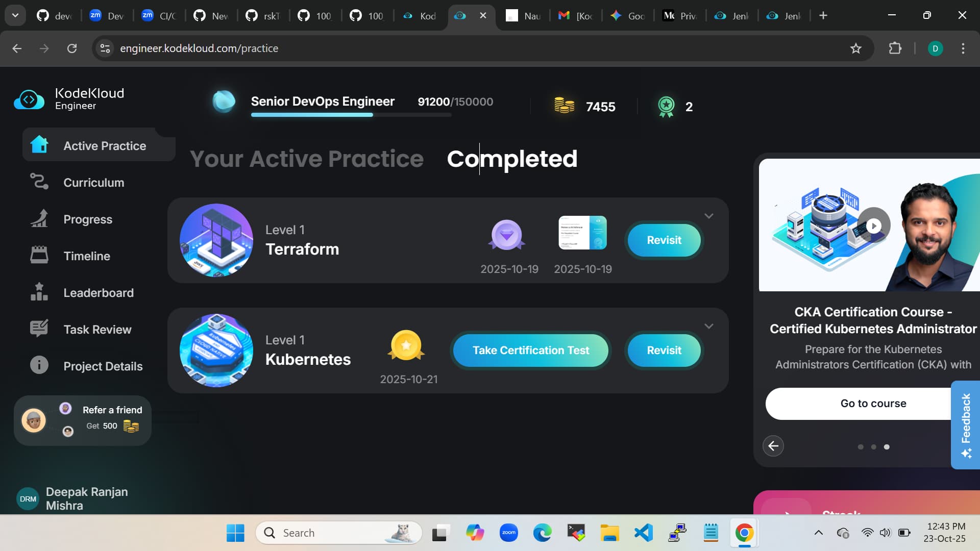Open the Curriculum sidebar icon
This screenshot has height=551, width=980.
pyautogui.click(x=39, y=182)
